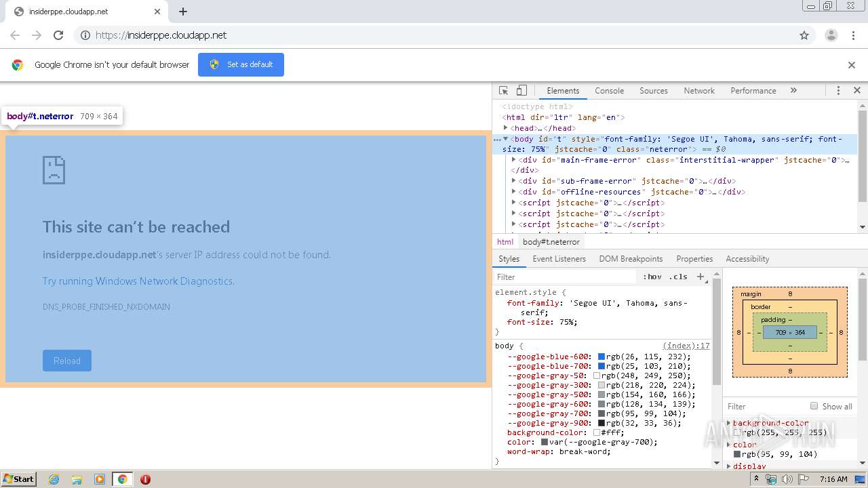Expand the display computed property

(729, 466)
